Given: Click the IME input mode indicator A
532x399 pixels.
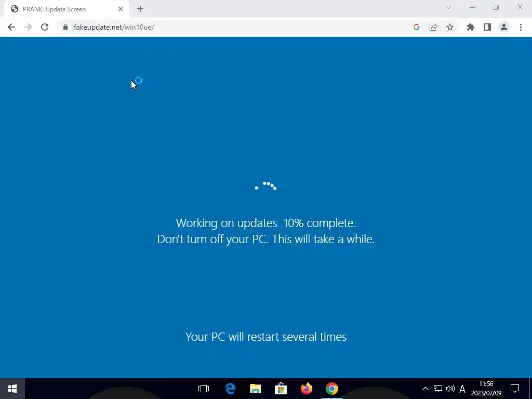Looking at the screenshot, I should (x=462, y=389).
